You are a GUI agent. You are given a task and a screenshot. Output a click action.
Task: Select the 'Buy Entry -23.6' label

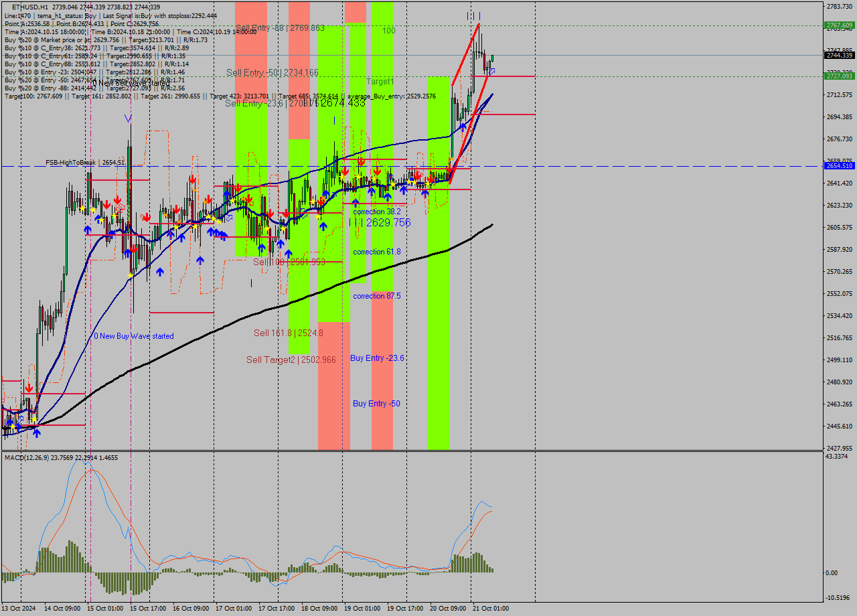(x=378, y=358)
